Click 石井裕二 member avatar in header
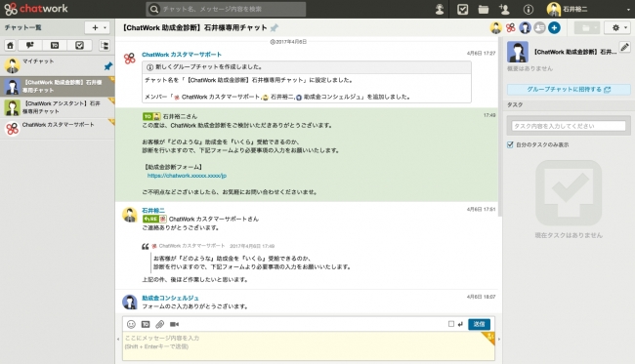 click(495, 27)
